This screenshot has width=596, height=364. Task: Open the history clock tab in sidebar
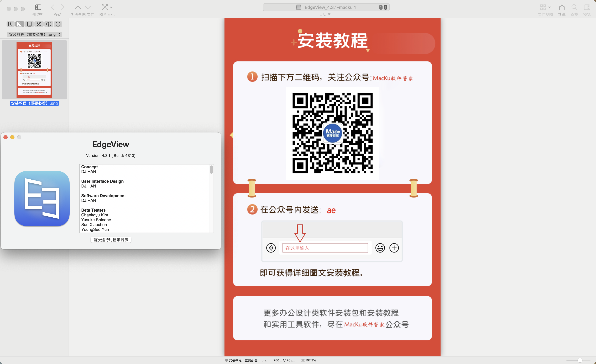pyautogui.click(x=58, y=24)
